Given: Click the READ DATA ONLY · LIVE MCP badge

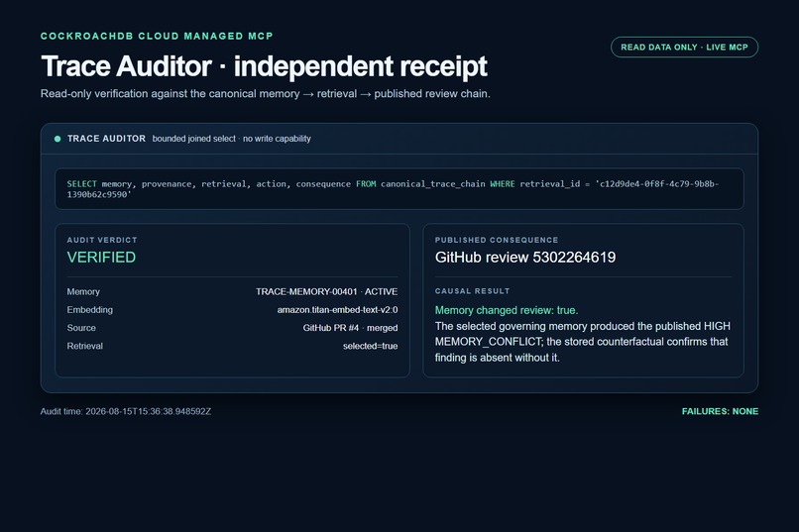Looking at the screenshot, I should (x=684, y=48).
